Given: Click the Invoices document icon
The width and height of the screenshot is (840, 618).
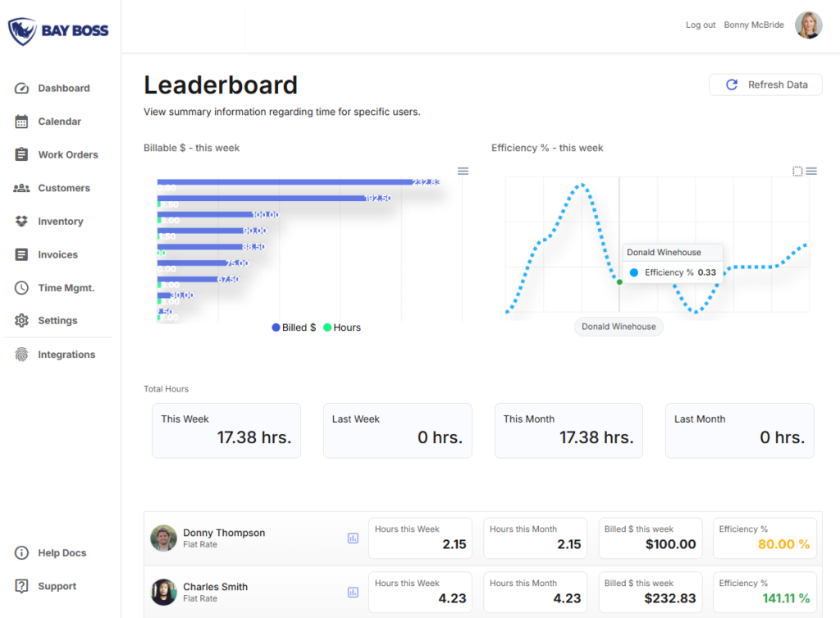Looking at the screenshot, I should point(21,254).
